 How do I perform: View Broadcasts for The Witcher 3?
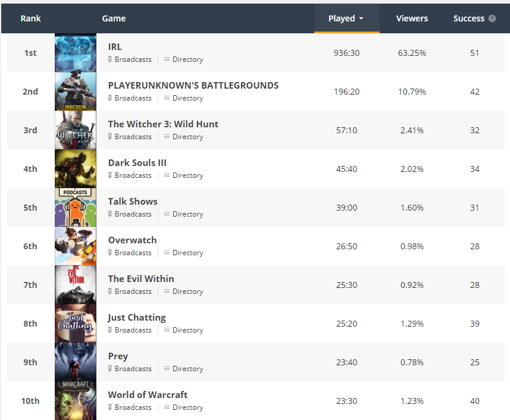pyautogui.click(x=130, y=137)
